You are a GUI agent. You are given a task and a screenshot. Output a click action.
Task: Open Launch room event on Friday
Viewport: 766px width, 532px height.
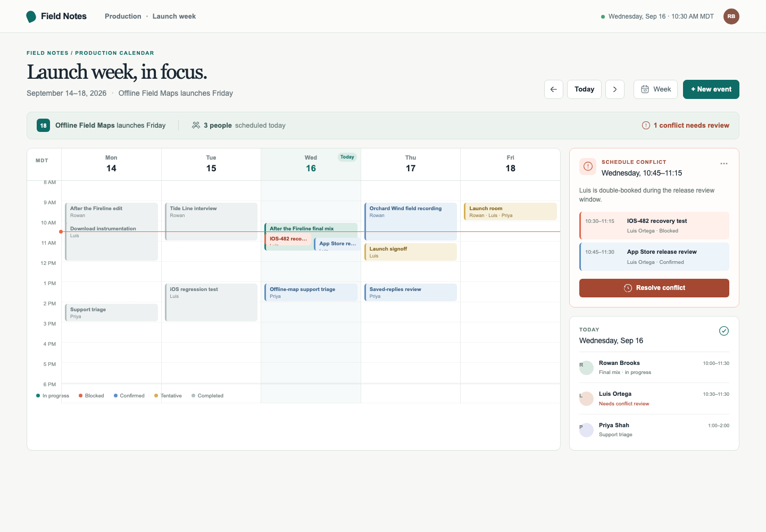(510, 211)
